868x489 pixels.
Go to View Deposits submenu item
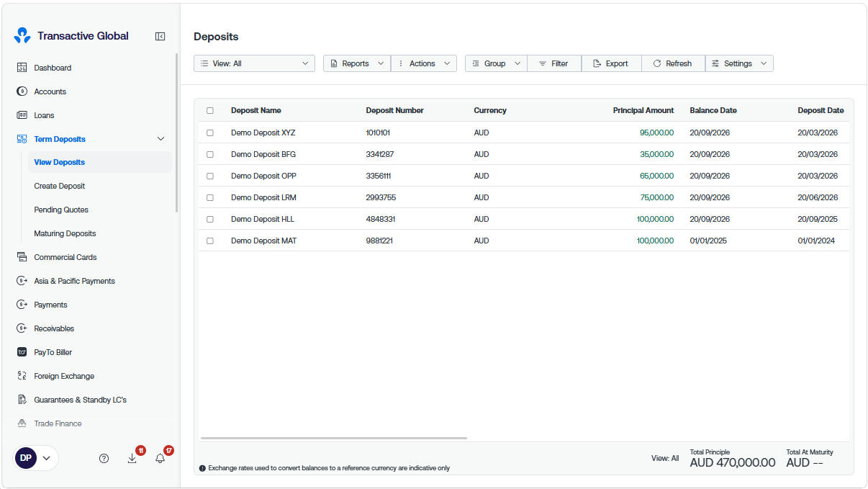[x=100, y=162]
